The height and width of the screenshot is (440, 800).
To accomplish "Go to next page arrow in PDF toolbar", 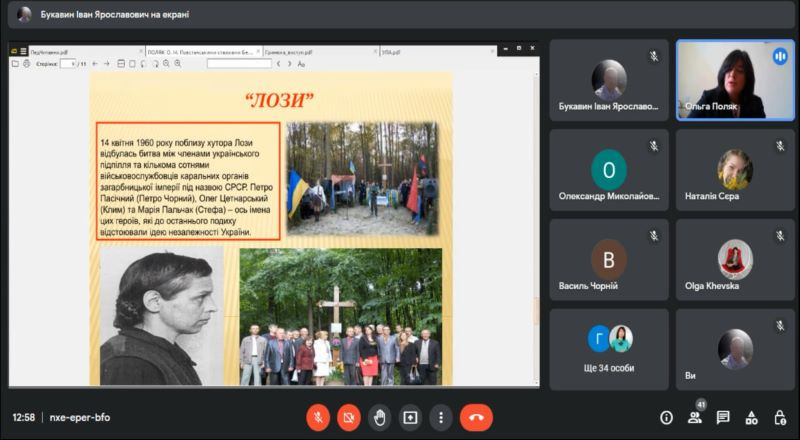I will tap(107, 64).
